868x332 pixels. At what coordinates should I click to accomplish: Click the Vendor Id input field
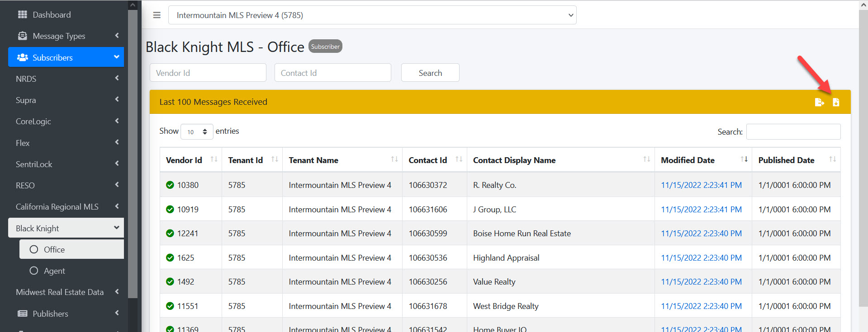point(208,73)
